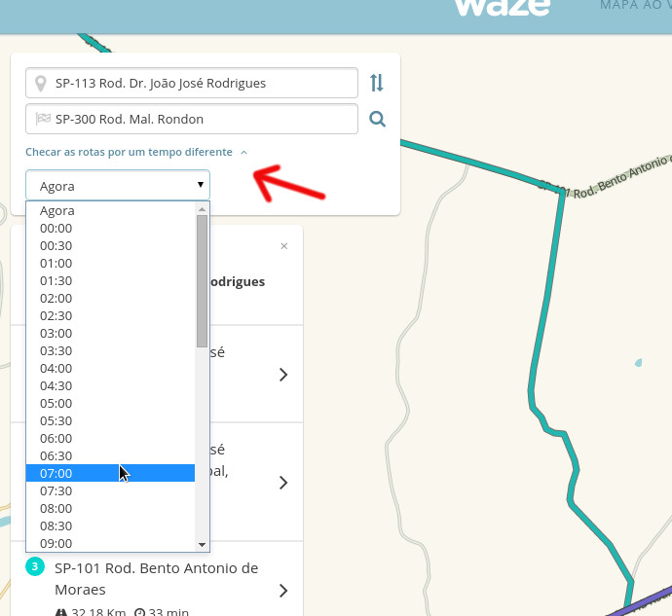Open the Agora time dropdown
The width and height of the screenshot is (672, 616).
point(117,185)
